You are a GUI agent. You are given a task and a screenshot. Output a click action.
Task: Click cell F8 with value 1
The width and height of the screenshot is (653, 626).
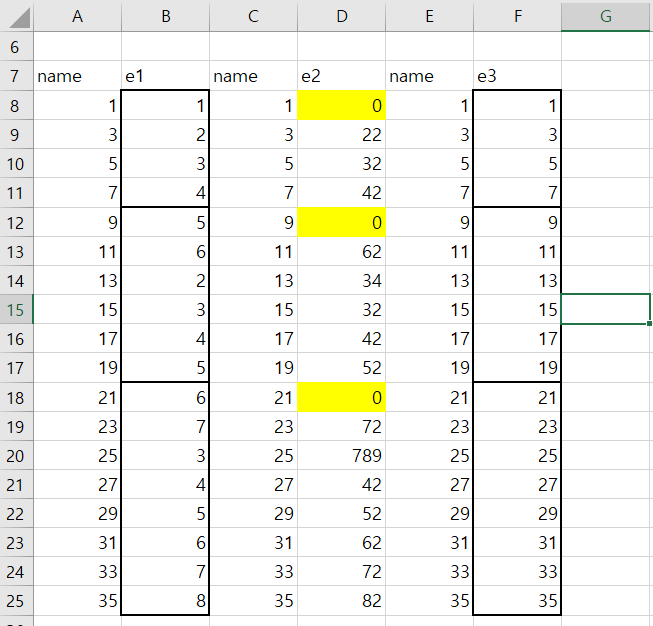pos(517,105)
